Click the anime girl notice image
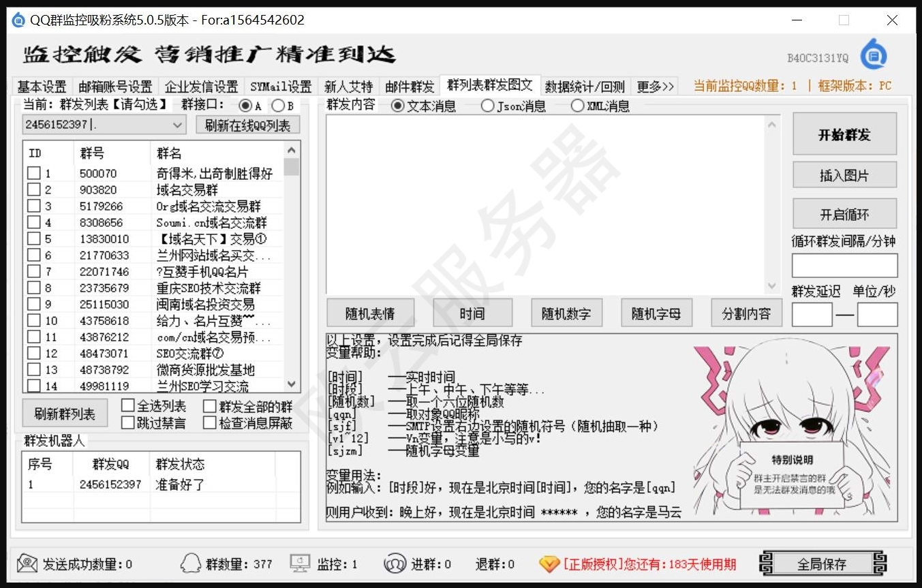Viewport: 922px width, 588px height. pyautogui.click(x=790, y=428)
